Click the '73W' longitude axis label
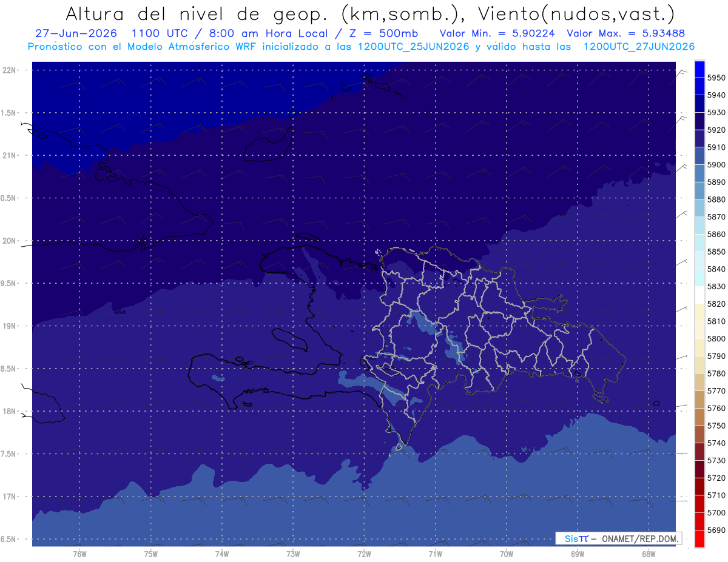The height and width of the screenshot is (562, 728). 293,554
